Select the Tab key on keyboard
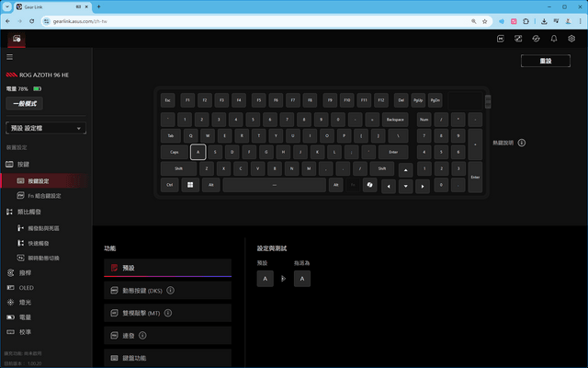This screenshot has height=368, width=588. 171,135
